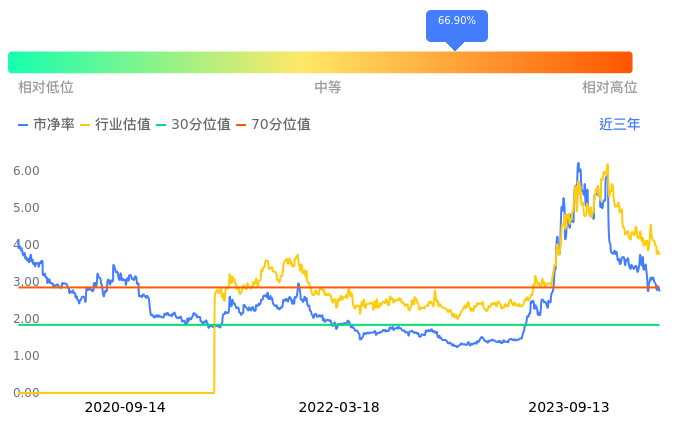686x442 pixels.
Task: Click the 1.00 y-axis value
Action: (x=26, y=356)
